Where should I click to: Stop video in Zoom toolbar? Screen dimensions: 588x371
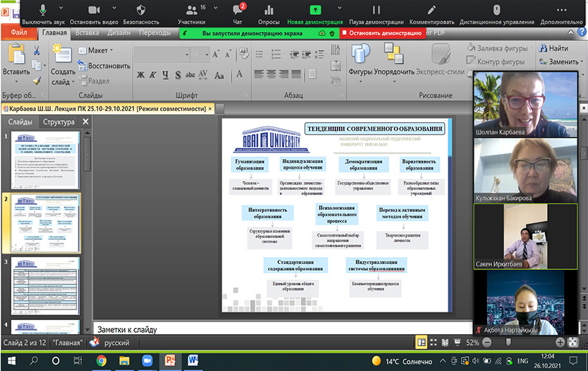point(92,11)
